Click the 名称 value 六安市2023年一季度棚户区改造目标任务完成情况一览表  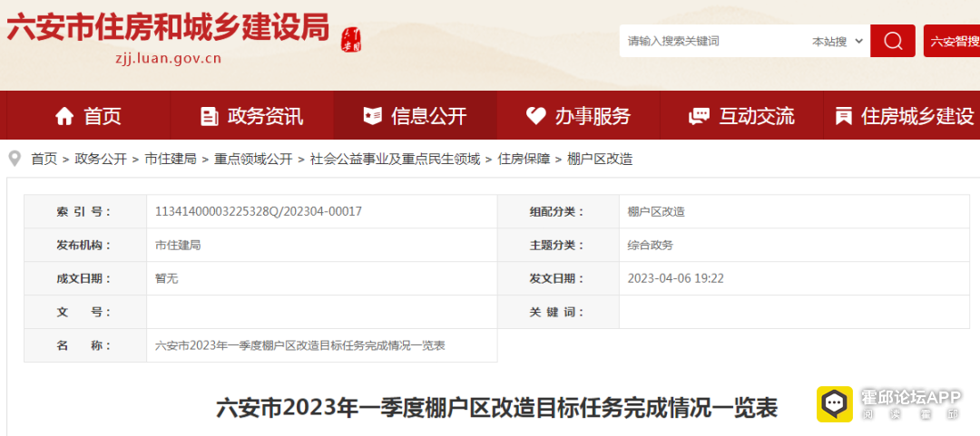pos(299,345)
